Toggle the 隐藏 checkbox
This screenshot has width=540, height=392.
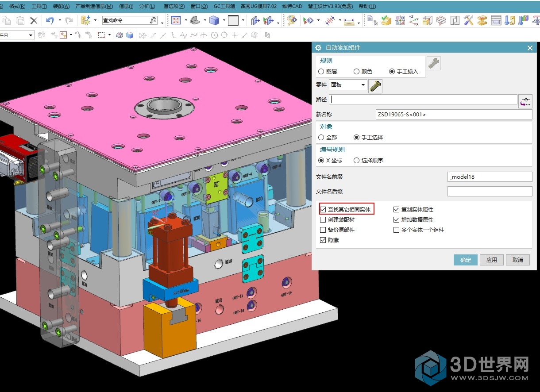pos(323,240)
